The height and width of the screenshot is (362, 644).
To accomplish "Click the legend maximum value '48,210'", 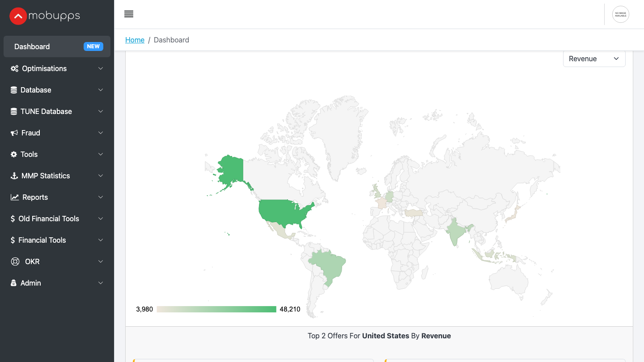I will point(290,309).
